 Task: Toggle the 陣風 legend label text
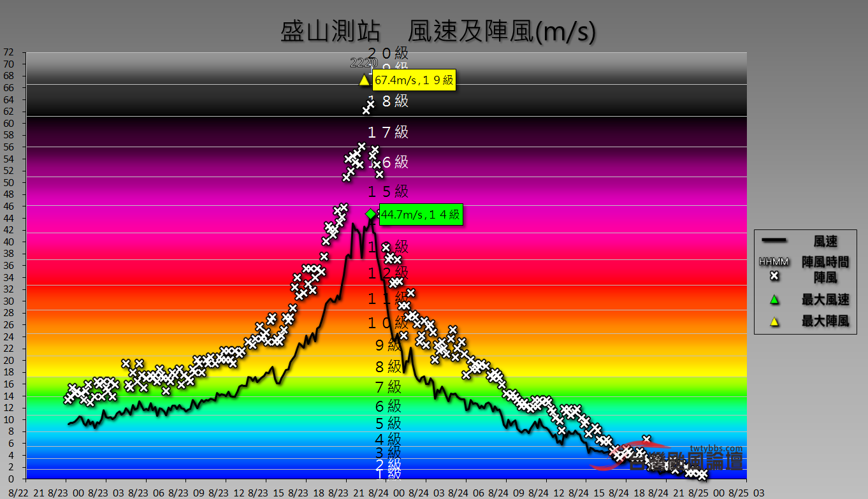[x=825, y=277]
